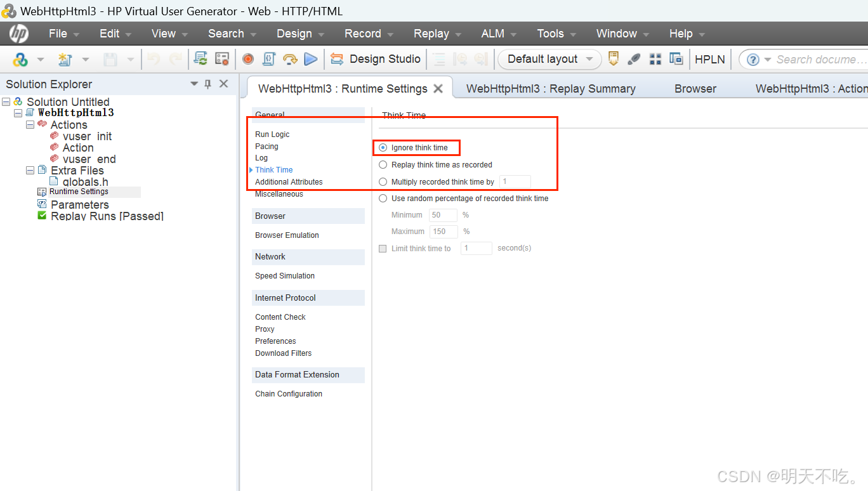Open Content Check settings
Screen dimensions: 868x491
(280, 317)
